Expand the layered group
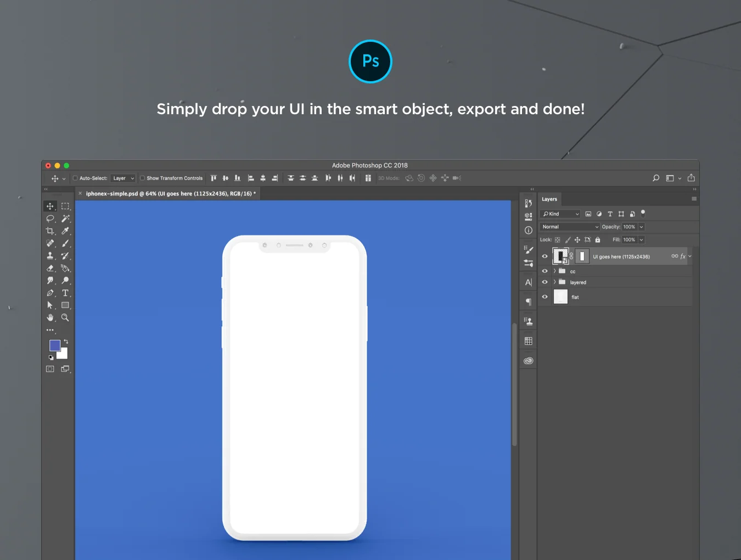Viewport: 741px width, 560px height. [x=554, y=282]
